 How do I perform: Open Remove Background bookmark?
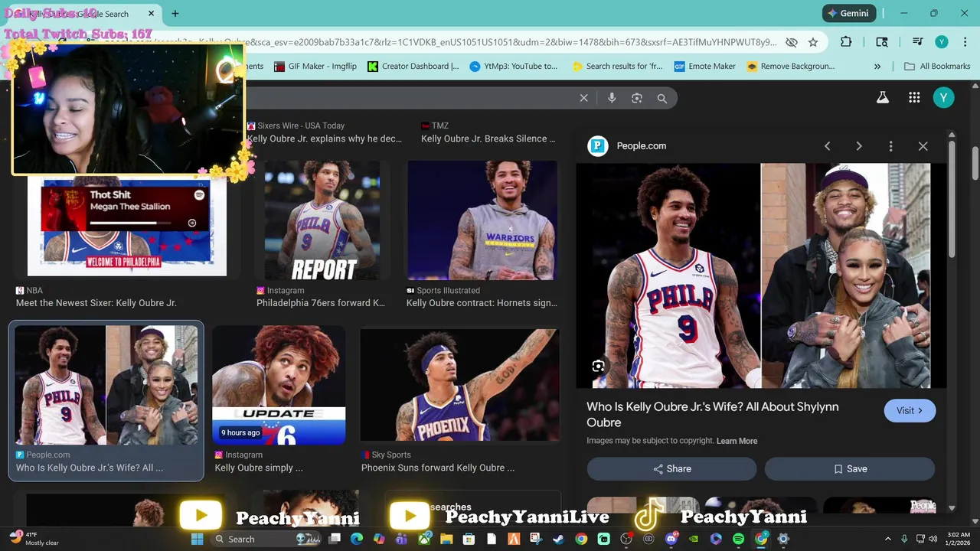point(791,67)
